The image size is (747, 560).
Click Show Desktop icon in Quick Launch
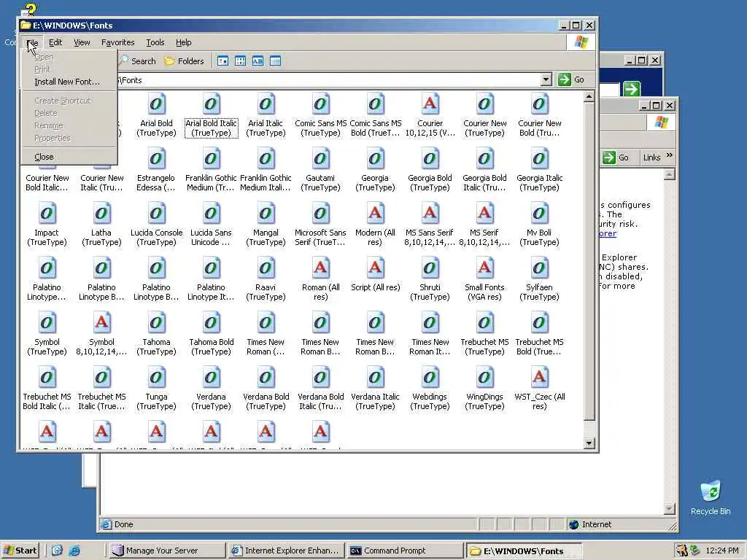tap(57, 551)
